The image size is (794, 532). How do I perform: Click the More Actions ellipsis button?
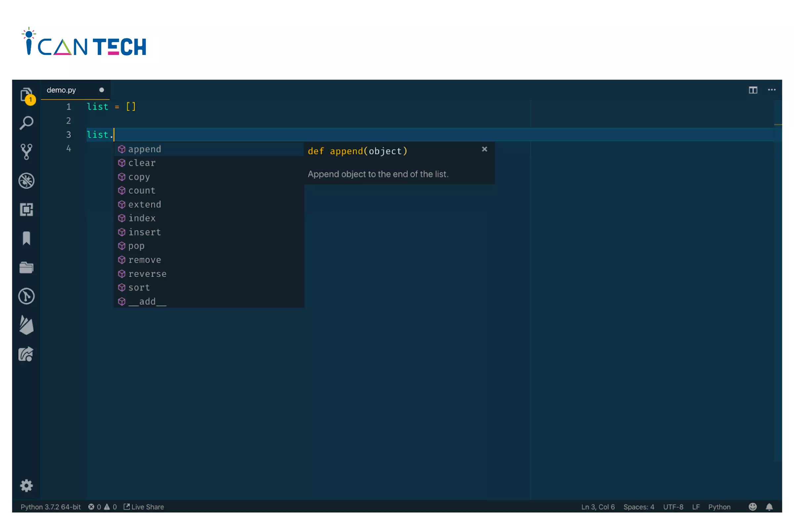pos(772,89)
